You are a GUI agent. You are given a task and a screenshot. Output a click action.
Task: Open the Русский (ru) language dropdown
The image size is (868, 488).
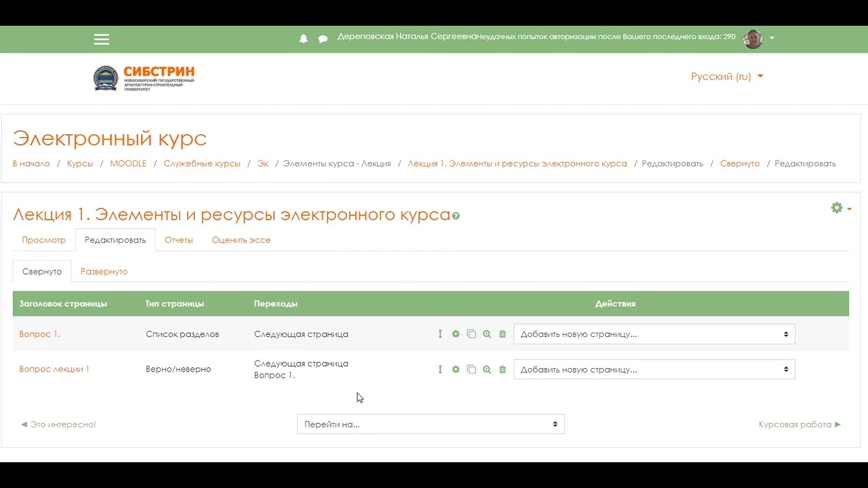(727, 77)
